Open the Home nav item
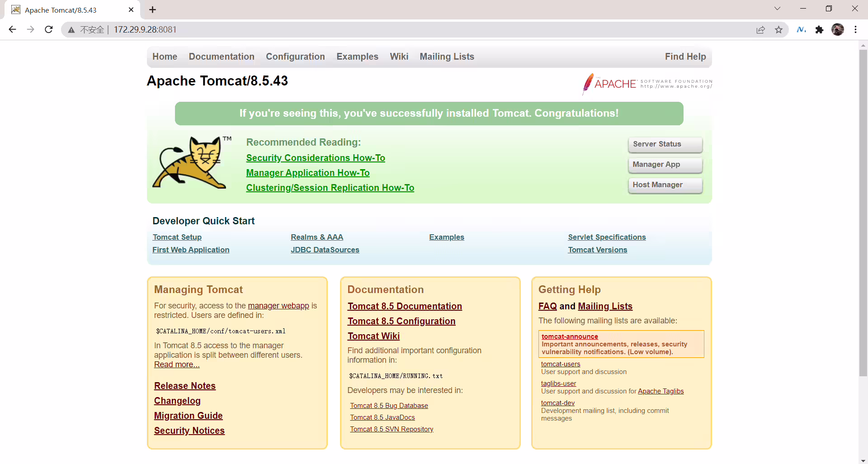The height and width of the screenshot is (464, 868). (x=165, y=57)
